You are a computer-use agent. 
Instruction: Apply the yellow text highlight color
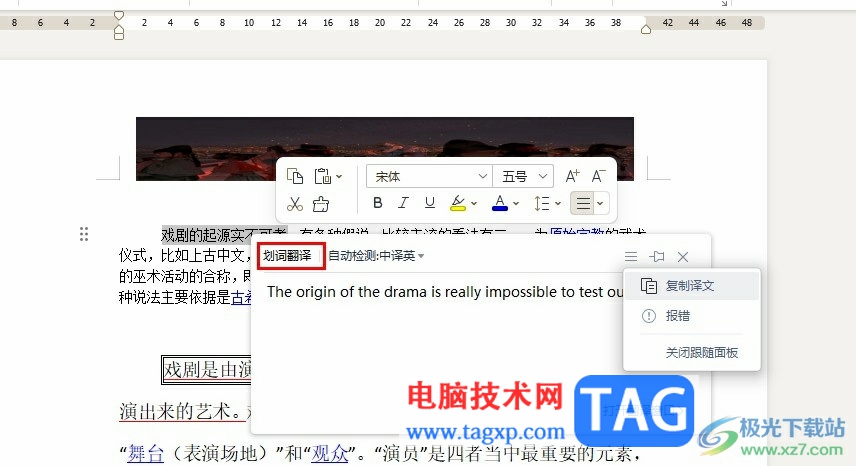pos(458,203)
